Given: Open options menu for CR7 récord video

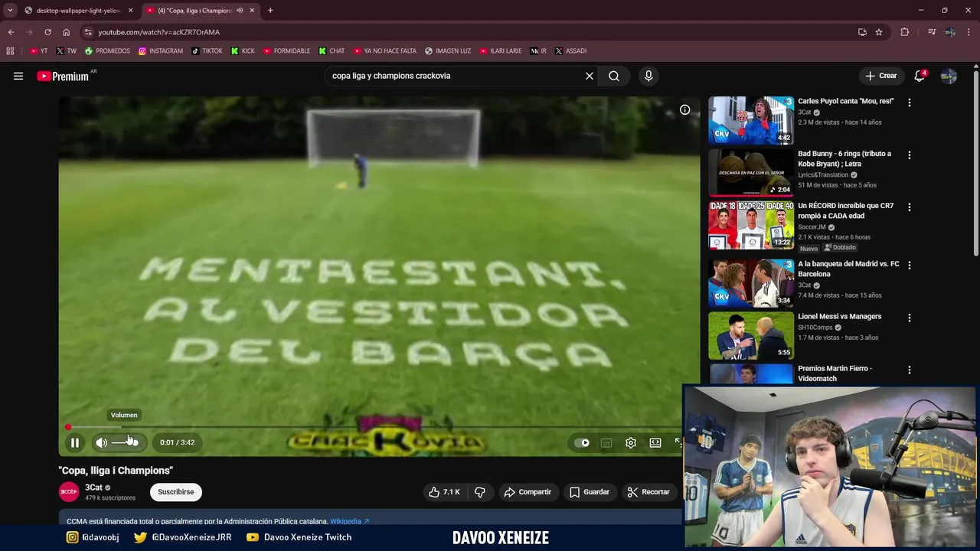Looking at the screenshot, I should coord(910,207).
